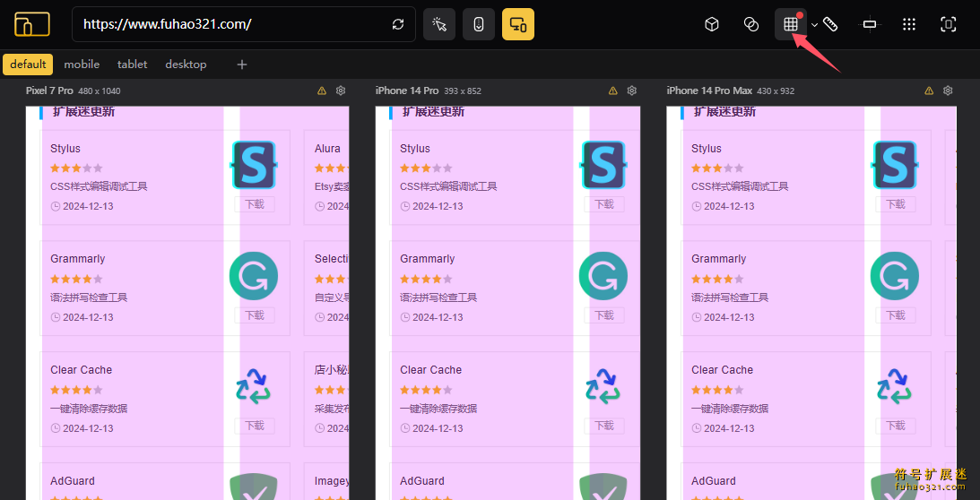Click Stylus download in iPhone 14 Pro Max
The image size is (980, 500).
tap(896, 204)
